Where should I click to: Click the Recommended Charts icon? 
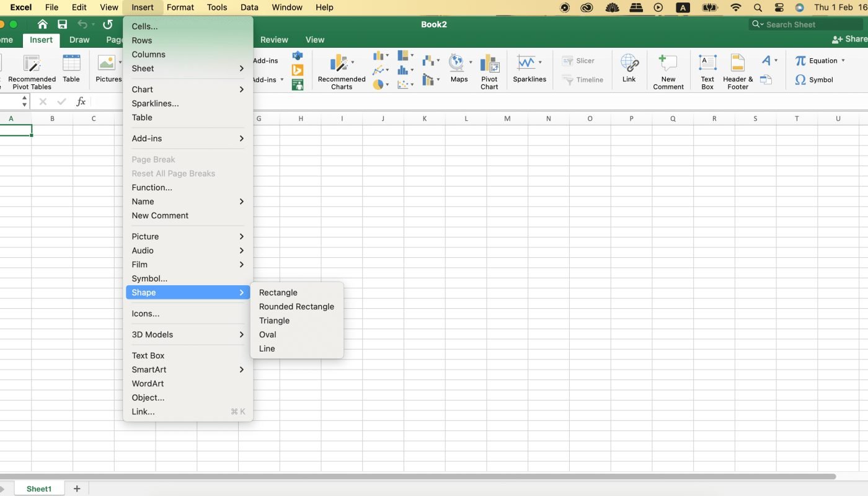(x=341, y=64)
